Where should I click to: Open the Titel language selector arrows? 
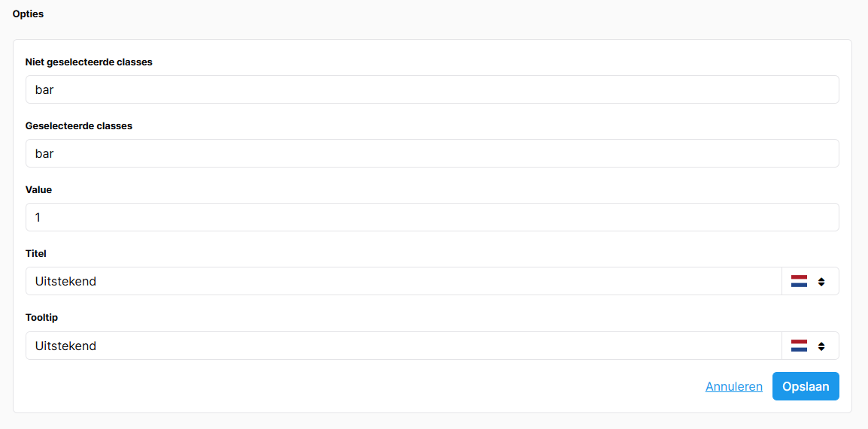coord(821,282)
